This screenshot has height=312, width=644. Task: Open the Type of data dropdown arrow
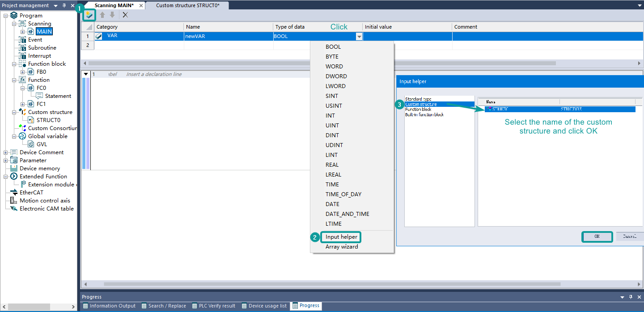(x=359, y=37)
